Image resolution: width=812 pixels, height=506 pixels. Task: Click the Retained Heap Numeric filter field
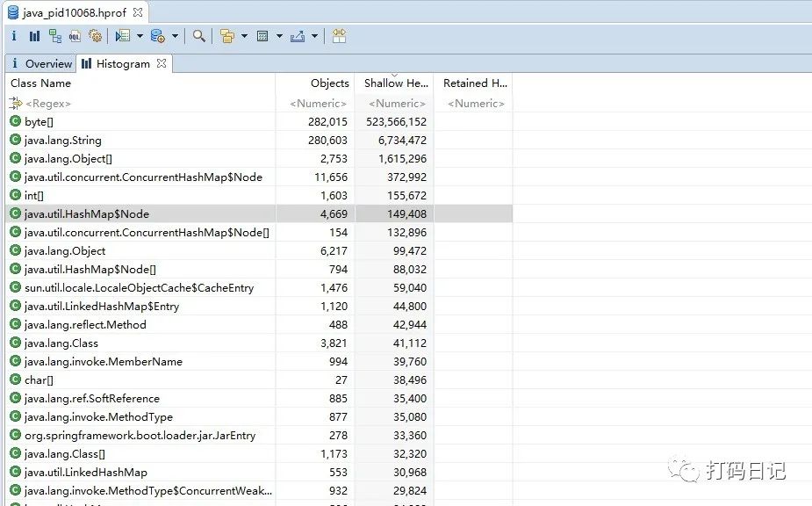(476, 103)
